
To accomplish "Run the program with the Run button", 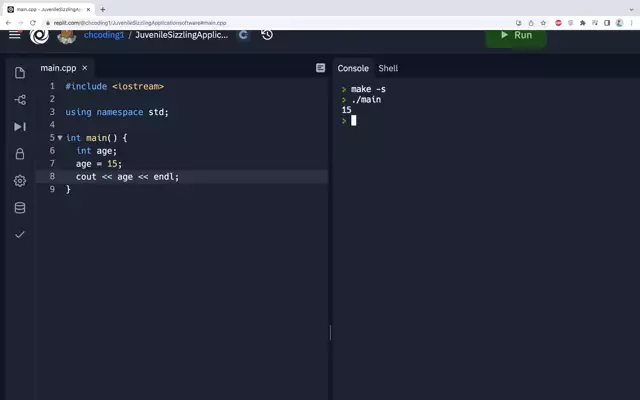I will click(516, 36).
